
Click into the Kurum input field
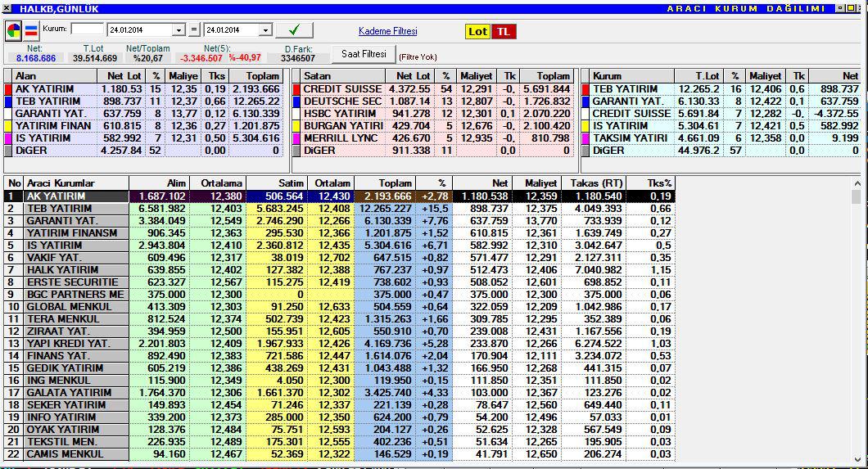tap(88, 29)
